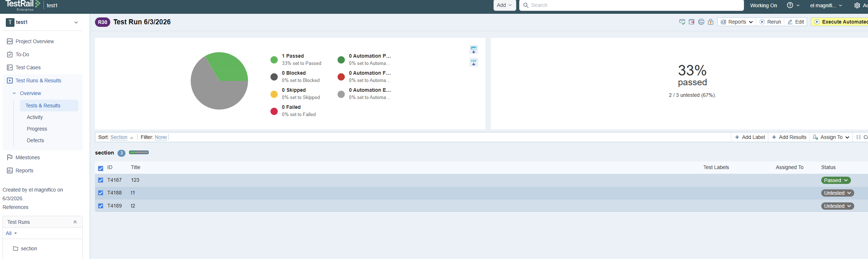Screen dimensions: 868x259
Task: Click the export run icon
Action: click(x=691, y=22)
